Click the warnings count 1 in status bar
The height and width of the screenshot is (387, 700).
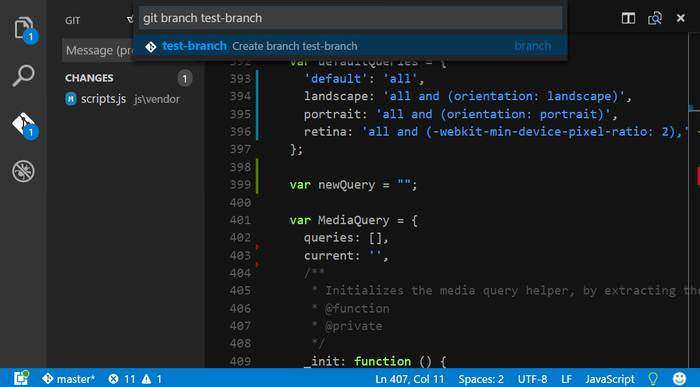click(x=152, y=379)
